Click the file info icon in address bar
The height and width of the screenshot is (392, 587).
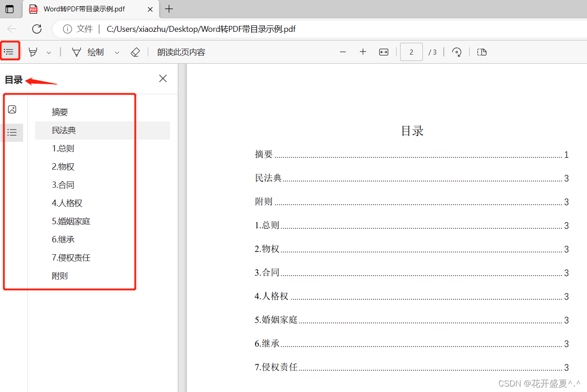(67, 29)
